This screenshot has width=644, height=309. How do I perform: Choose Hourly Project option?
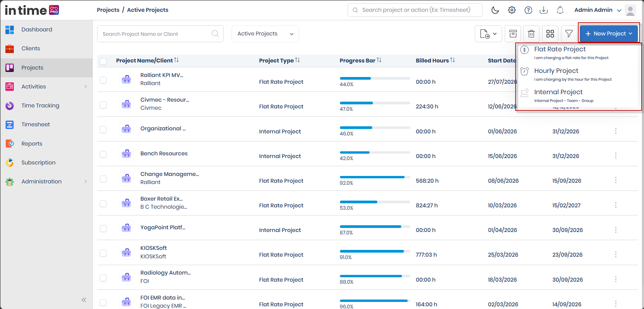(578, 75)
